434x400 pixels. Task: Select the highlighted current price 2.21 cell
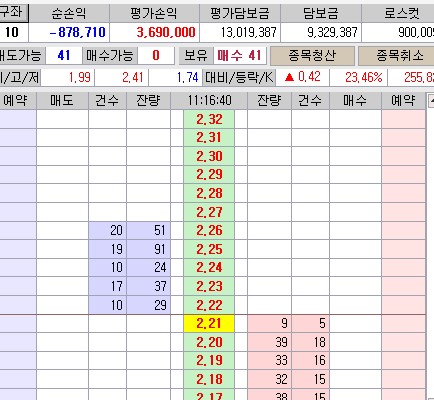tap(209, 324)
